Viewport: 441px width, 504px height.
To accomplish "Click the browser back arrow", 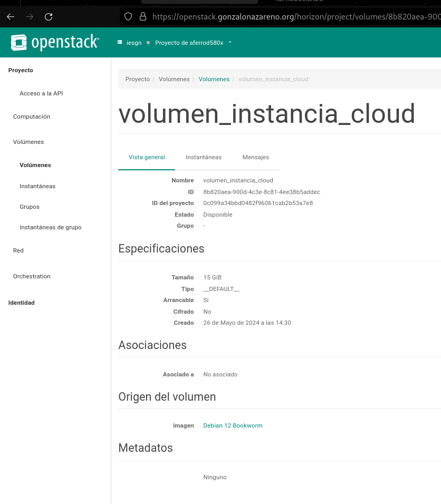I will (11, 17).
